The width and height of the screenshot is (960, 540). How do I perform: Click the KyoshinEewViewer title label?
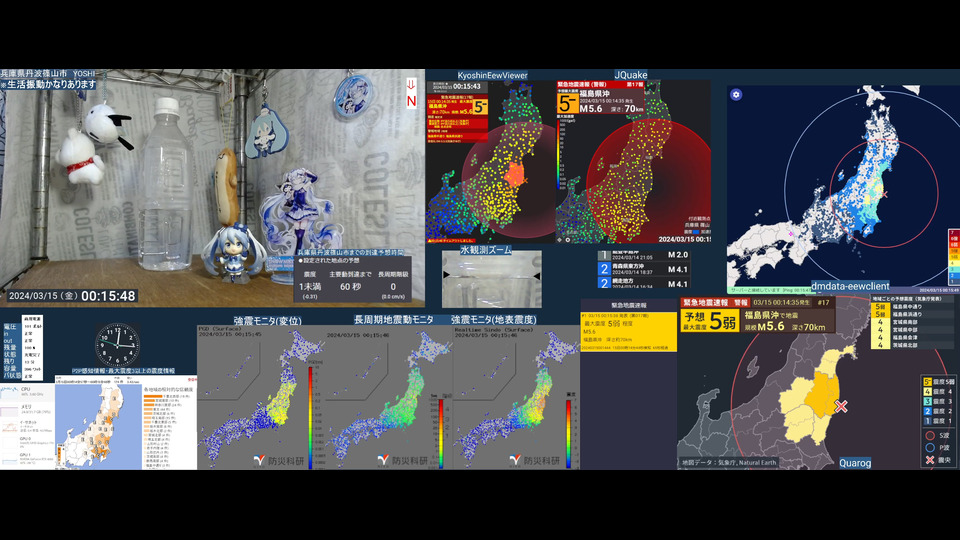[492, 75]
